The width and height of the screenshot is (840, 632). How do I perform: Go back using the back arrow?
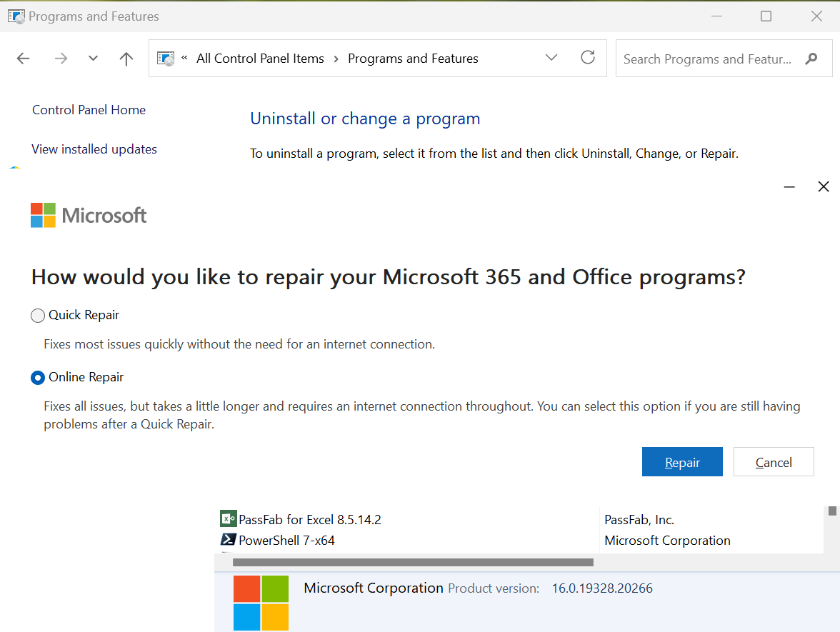(23, 59)
